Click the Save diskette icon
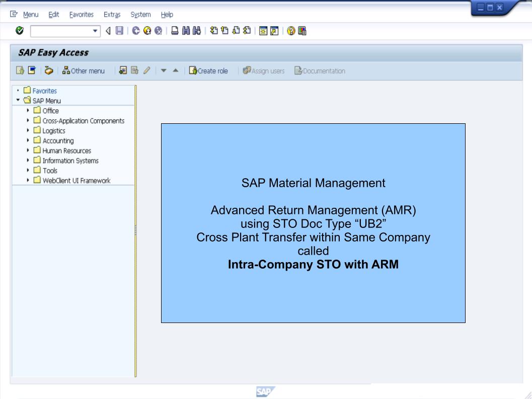Viewport: 532px width, 399px height. coord(119,31)
